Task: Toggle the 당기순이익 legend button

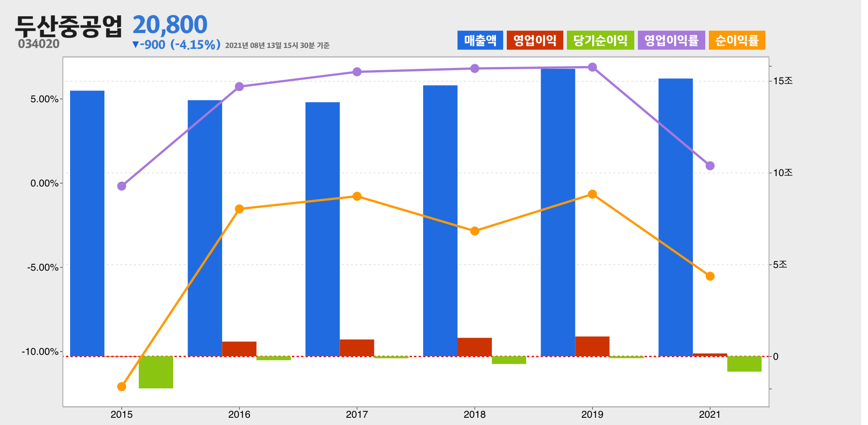Action: point(600,40)
